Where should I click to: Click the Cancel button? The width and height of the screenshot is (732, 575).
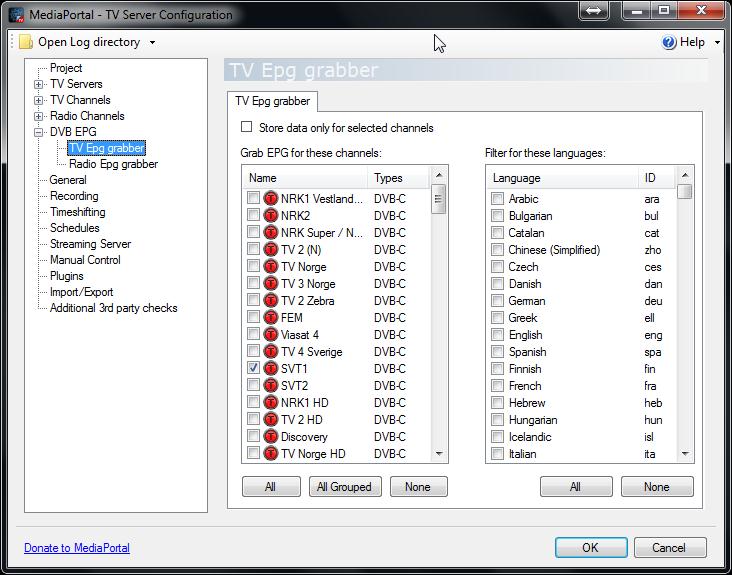(x=670, y=547)
